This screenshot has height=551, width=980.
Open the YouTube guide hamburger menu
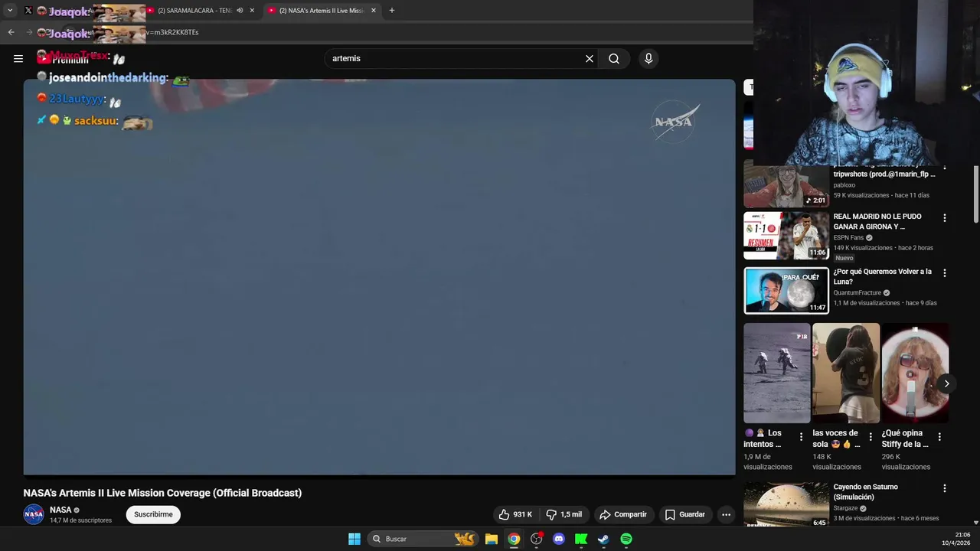point(18,58)
